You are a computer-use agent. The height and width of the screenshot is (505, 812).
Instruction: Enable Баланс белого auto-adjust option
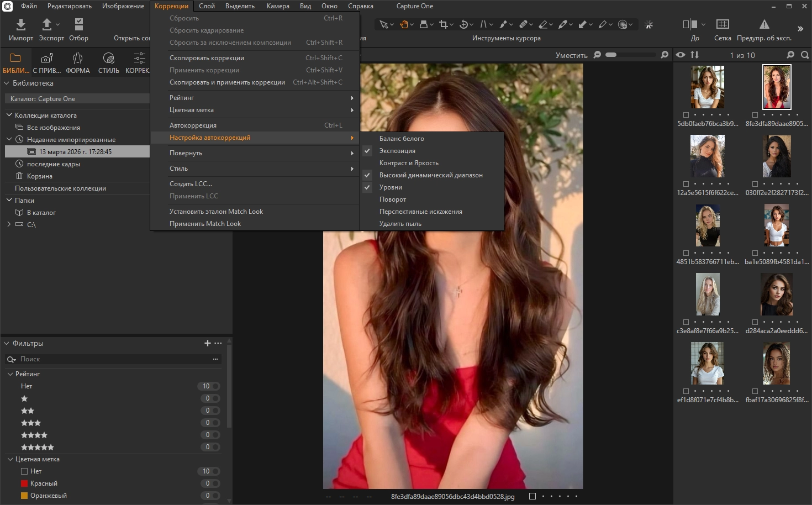402,139
